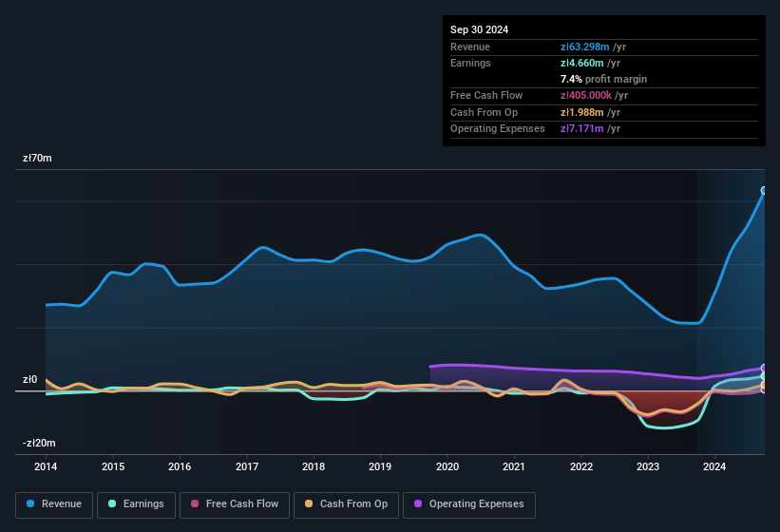
Task: Hide the Cash From Op series
Action: point(346,504)
